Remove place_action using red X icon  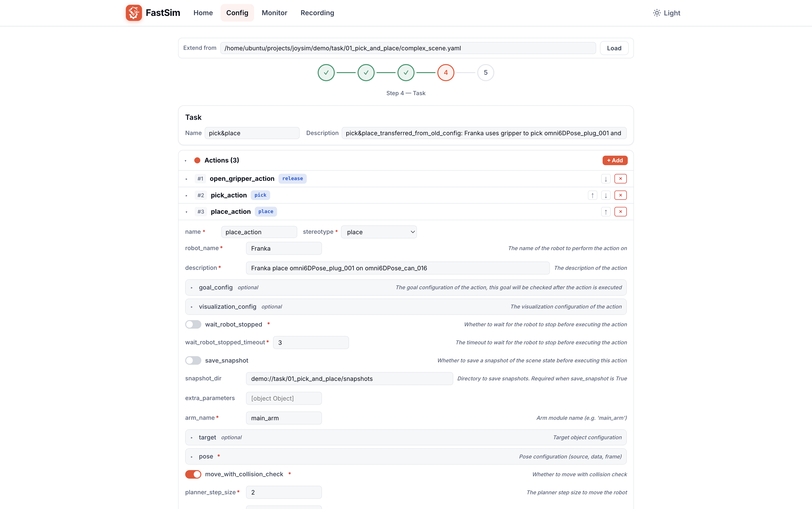(620, 212)
